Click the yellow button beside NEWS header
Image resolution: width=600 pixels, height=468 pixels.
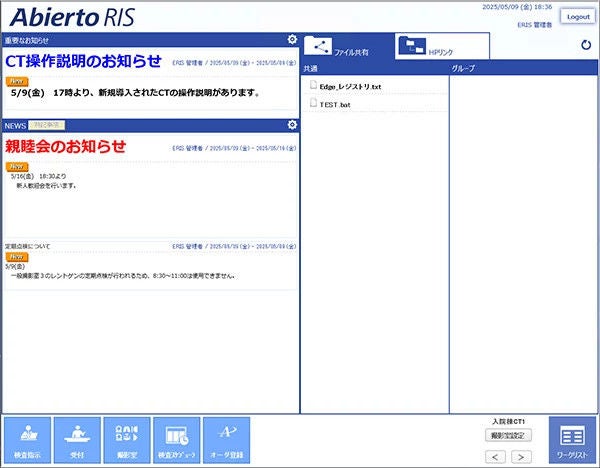tap(47, 125)
